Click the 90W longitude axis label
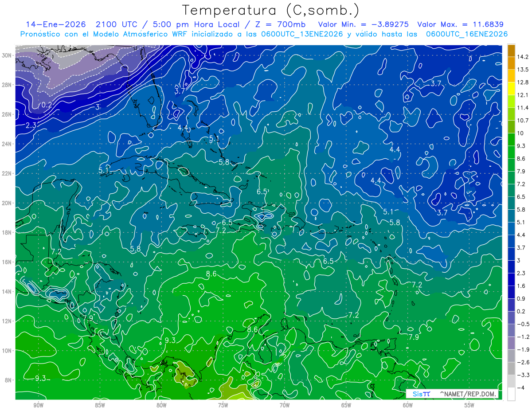 (x=38, y=405)
